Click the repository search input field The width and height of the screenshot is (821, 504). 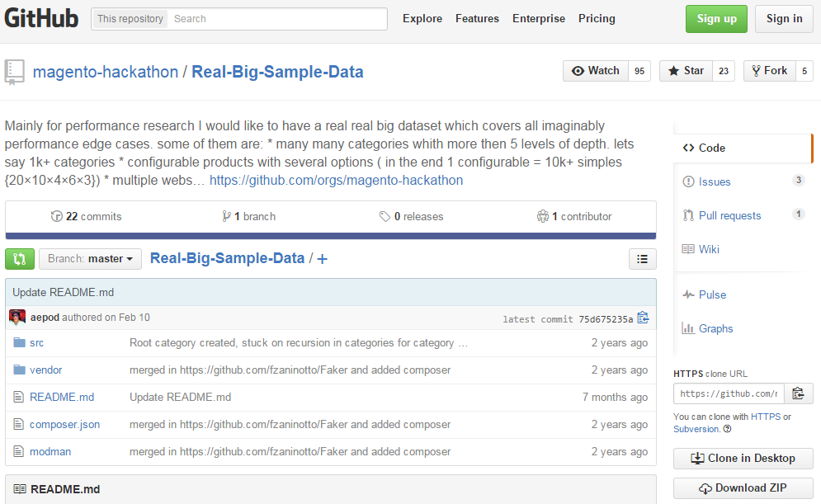point(276,19)
